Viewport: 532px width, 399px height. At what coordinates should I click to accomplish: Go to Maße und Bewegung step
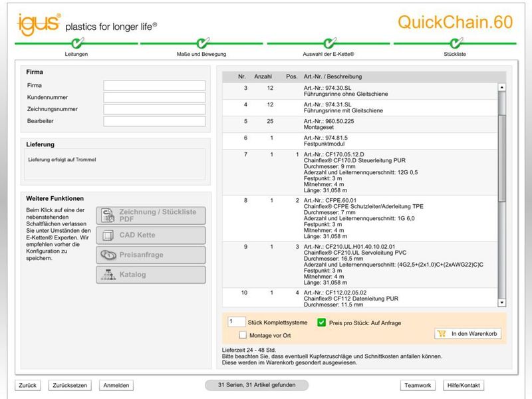201,54
